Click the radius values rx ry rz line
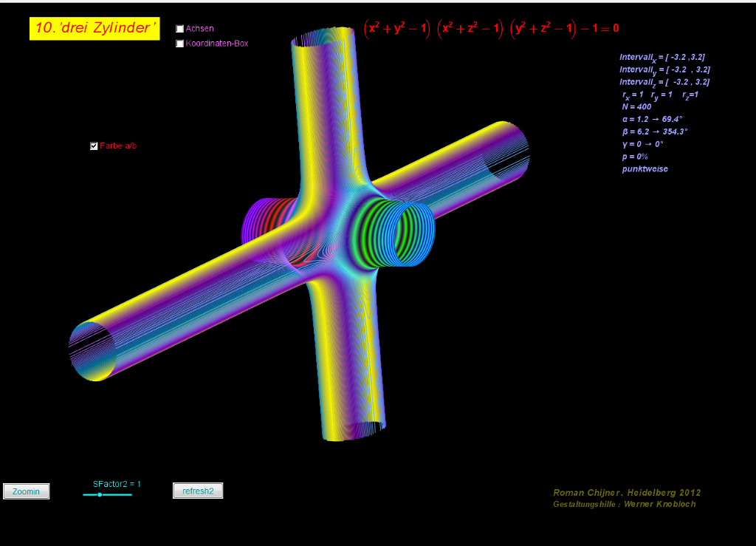Viewport: 756px width, 546px height. point(659,95)
